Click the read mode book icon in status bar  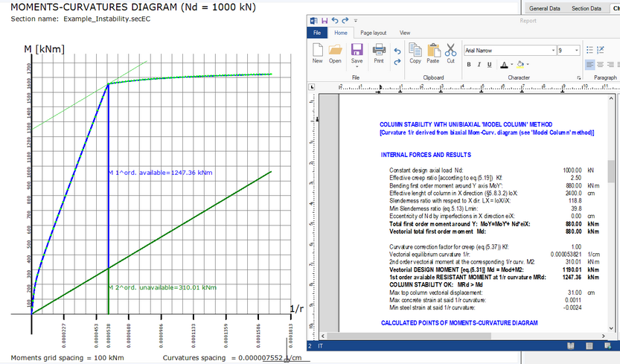pyautogui.click(x=571, y=346)
